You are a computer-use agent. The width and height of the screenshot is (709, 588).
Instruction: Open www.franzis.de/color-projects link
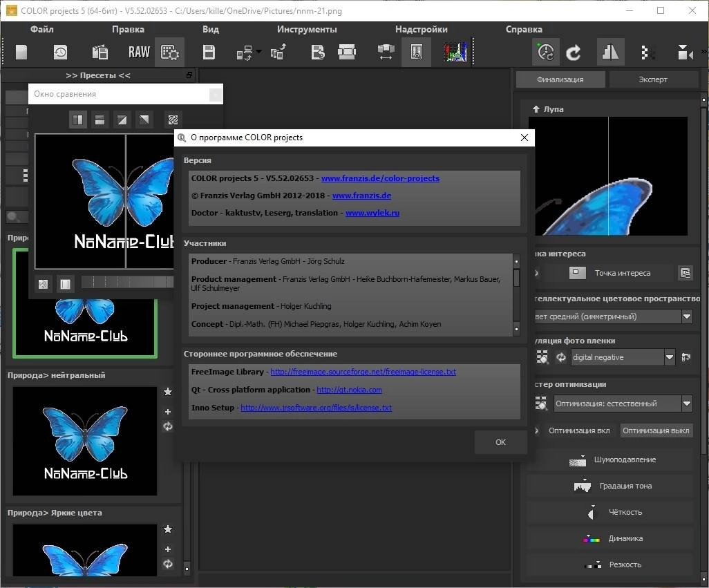coord(380,178)
